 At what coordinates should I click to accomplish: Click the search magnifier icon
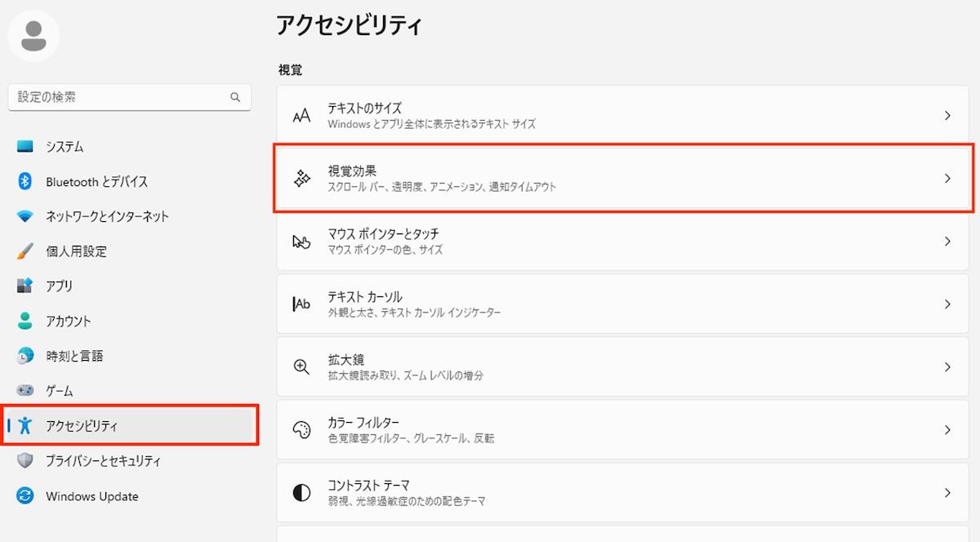pos(235,97)
